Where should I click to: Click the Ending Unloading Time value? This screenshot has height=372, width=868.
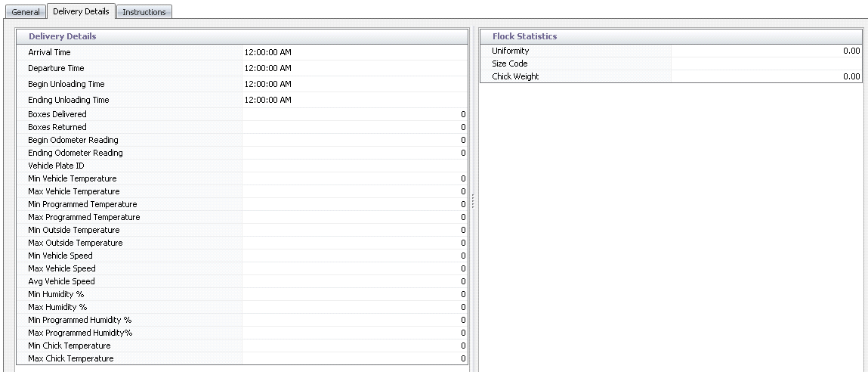point(354,101)
